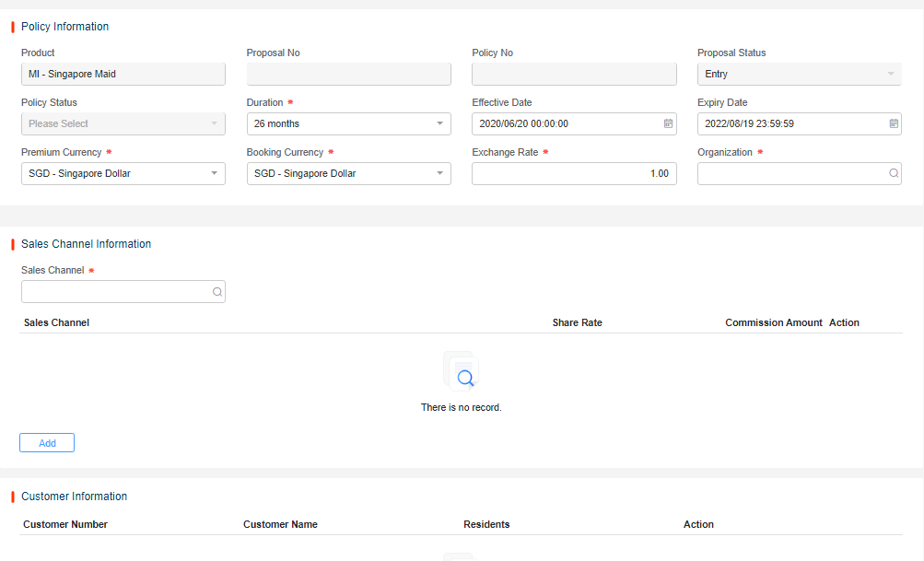Click the Exchange Rate input field
924x561 pixels.
573,173
